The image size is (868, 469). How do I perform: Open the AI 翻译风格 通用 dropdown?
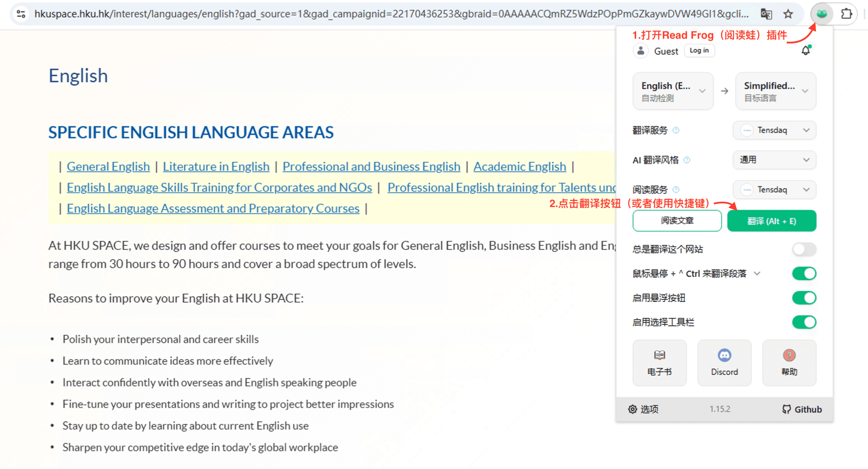click(774, 160)
